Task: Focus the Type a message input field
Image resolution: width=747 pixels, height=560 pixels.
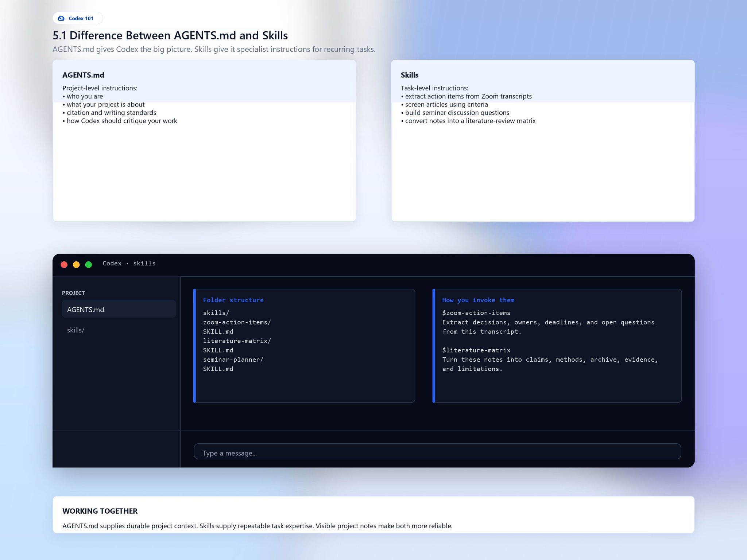Action: (437, 451)
